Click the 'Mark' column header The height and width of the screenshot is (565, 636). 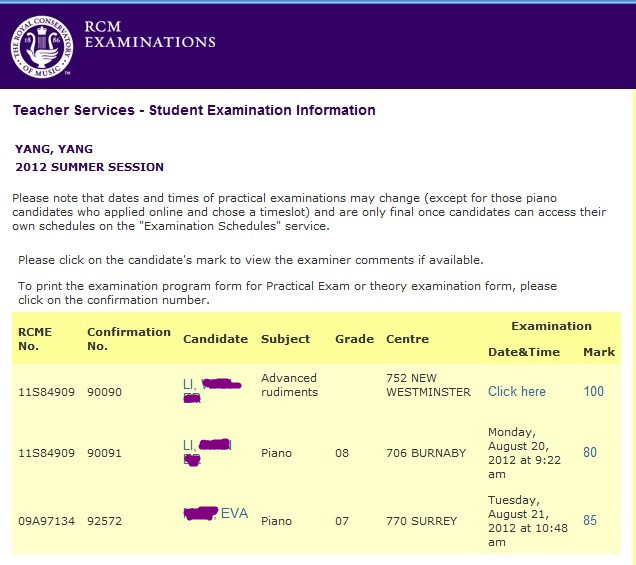point(599,352)
